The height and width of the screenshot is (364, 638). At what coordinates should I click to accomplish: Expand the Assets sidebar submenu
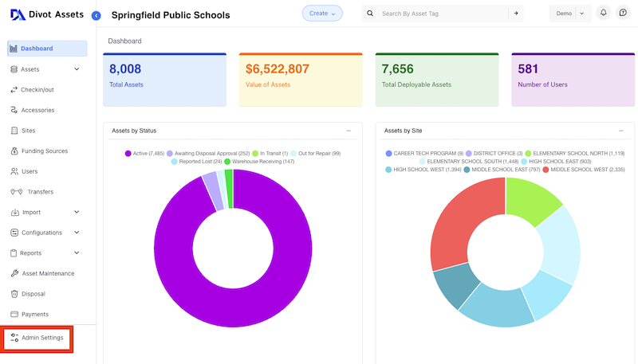click(x=77, y=69)
